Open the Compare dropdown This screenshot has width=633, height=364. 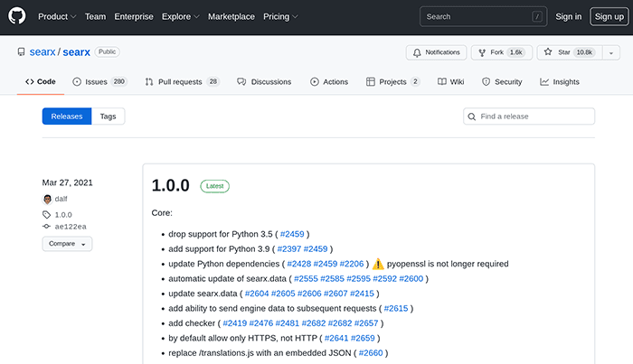[67, 244]
